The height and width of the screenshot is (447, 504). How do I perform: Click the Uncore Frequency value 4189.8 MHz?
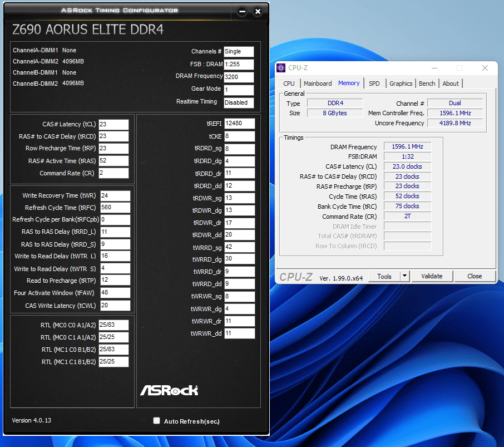[x=455, y=123]
